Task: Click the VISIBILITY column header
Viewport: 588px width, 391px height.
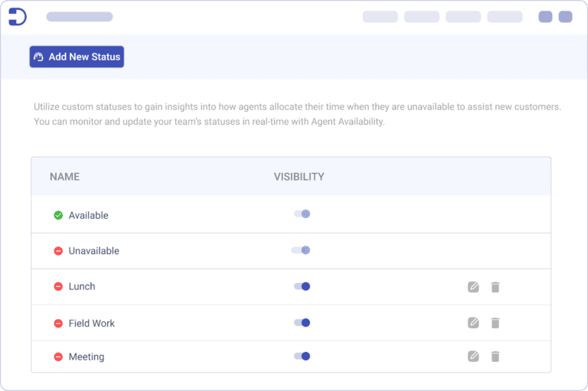Action: (299, 177)
